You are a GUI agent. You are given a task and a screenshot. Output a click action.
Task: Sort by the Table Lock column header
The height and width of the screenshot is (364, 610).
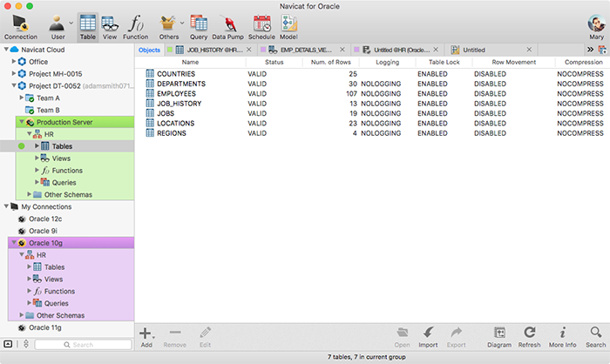coord(444,62)
